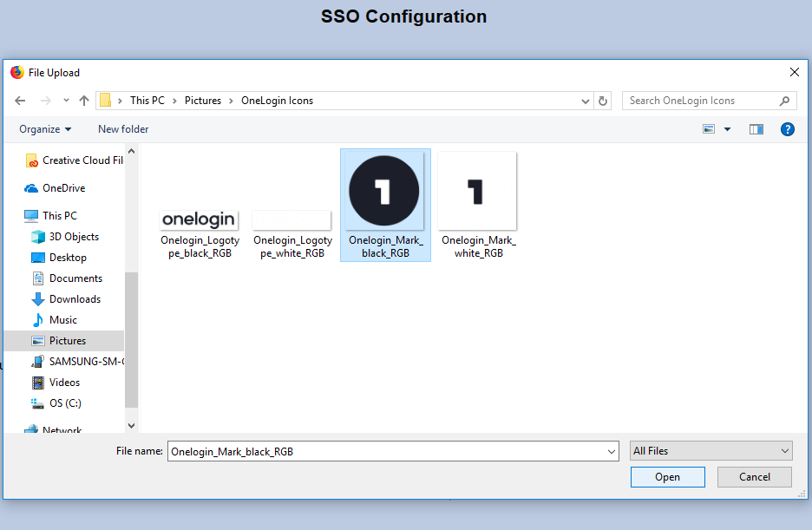This screenshot has width=812, height=530.
Task: Click the OneDrive sidebar icon
Action: click(x=33, y=187)
